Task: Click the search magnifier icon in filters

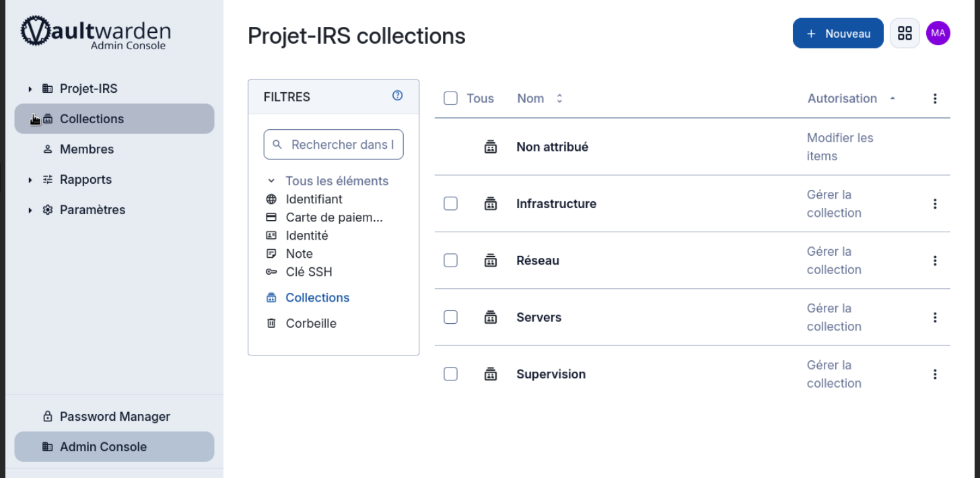Action: pyautogui.click(x=277, y=145)
